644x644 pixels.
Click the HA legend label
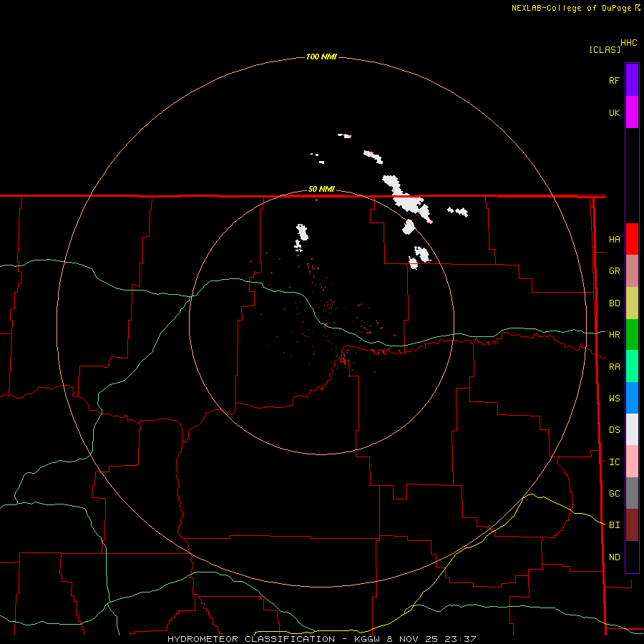(x=615, y=240)
